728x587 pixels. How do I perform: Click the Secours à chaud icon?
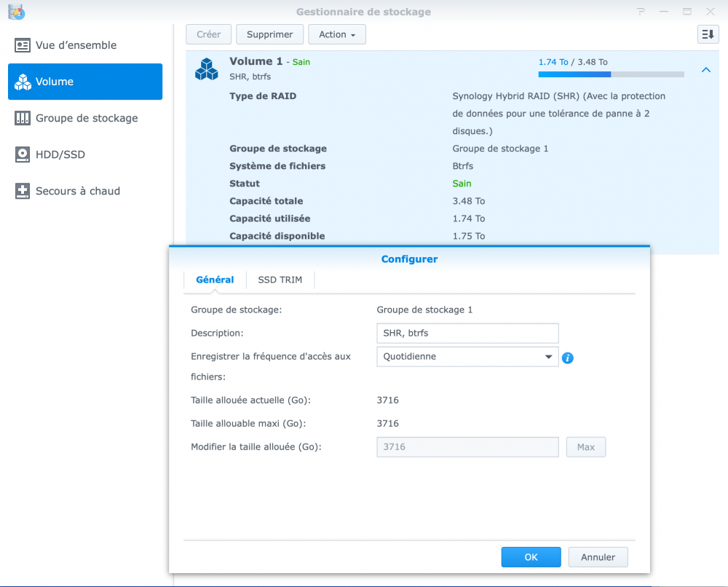(23, 191)
